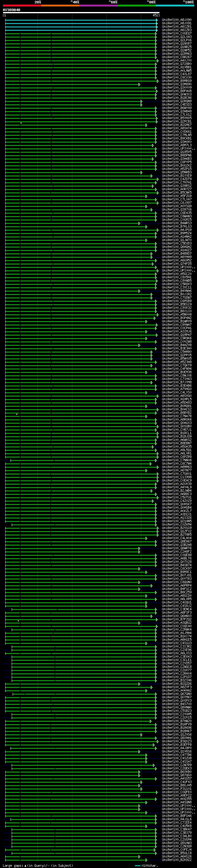
Task: Click subject name UniRef100_Q8EH67
Action: click(177, 542)
